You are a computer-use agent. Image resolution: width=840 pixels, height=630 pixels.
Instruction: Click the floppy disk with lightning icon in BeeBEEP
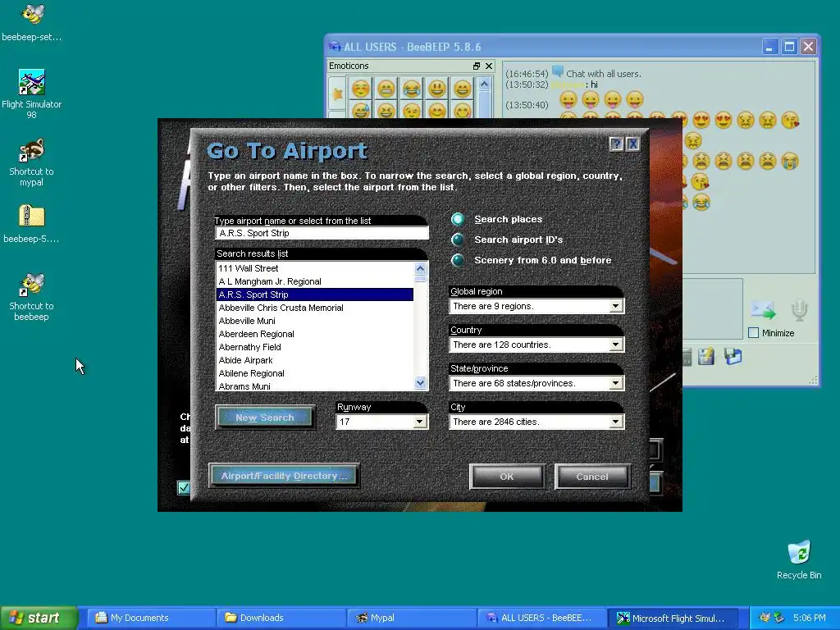point(706,356)
